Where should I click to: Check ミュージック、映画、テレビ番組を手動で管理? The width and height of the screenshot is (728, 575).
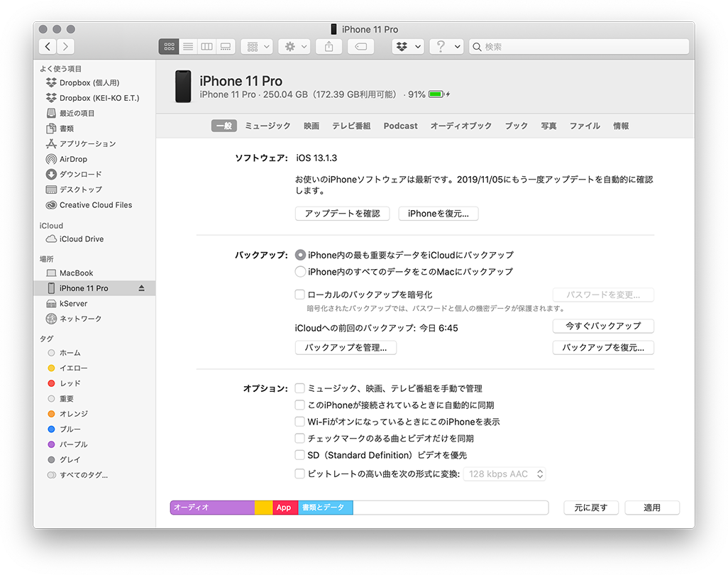click(300, 388)
